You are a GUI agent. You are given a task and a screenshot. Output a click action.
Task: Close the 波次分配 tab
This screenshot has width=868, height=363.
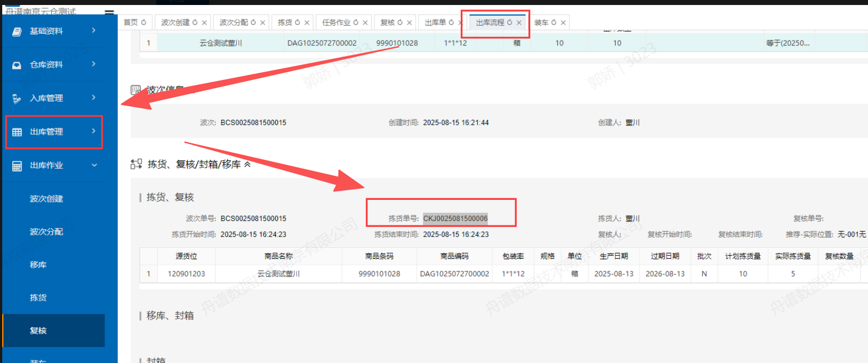tap(262, 22)
